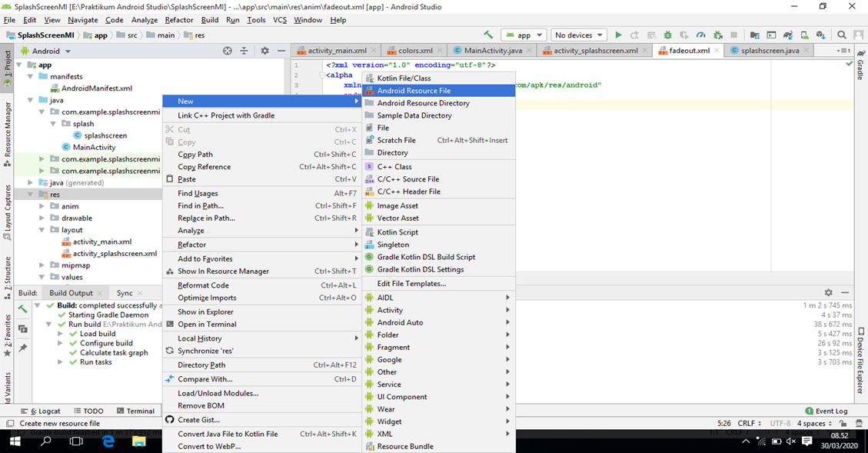Click Show in Explorer context entry
Viewport: 868px width, 453px height.
pyautogui.click(x=261, y=311)
